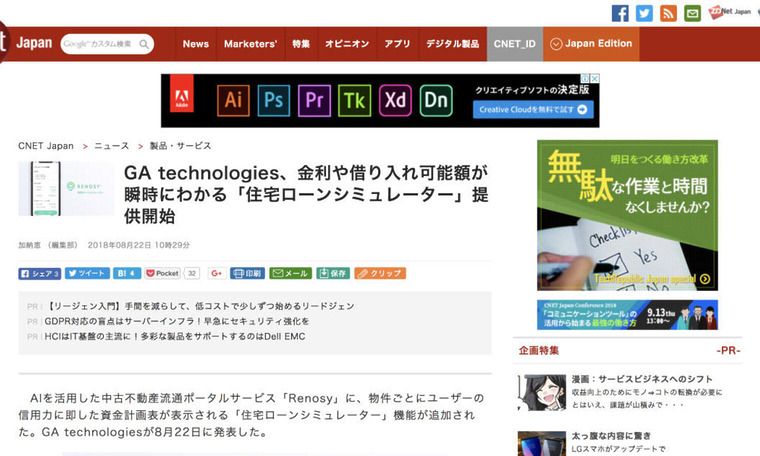Share article with the Facebook シェア button

(40, 273)
